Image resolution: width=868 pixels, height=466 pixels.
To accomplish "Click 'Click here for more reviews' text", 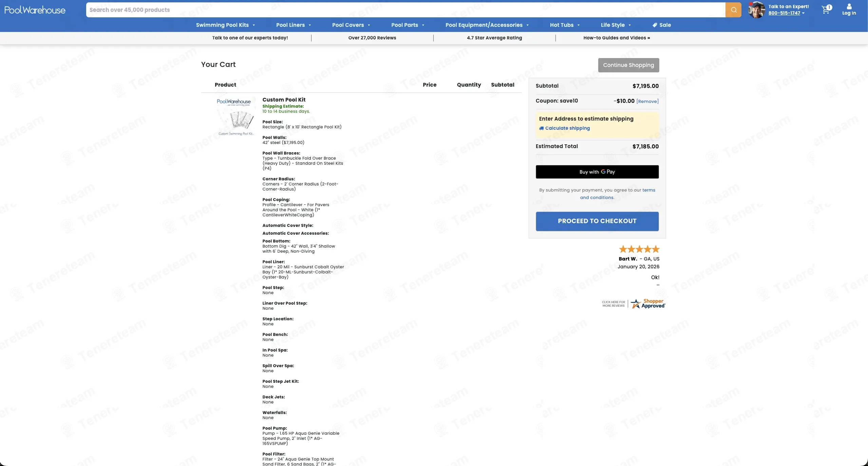I will coord(613,304).
